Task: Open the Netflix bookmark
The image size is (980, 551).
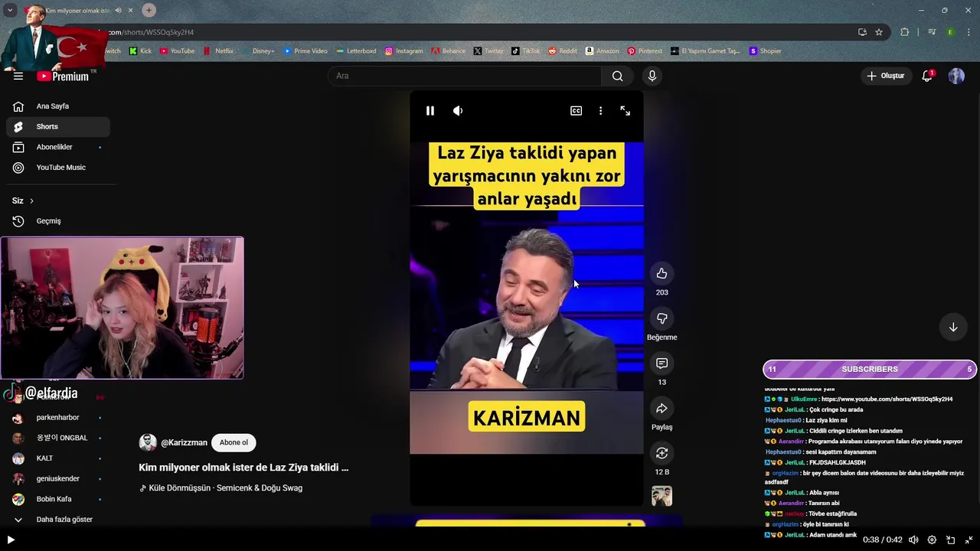Action: pyautogui.click(x=218, y=51)
